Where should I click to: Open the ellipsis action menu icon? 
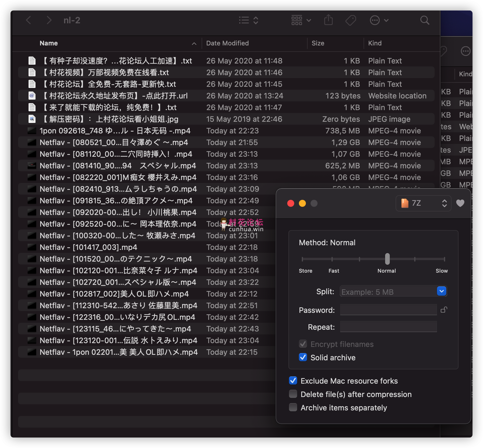(x=375, y=20)
